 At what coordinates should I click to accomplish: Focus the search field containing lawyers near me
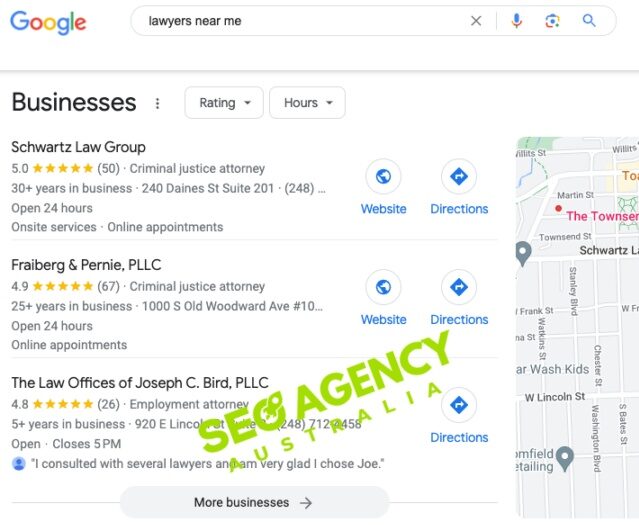pyautogui.click(x=302, y=21)
